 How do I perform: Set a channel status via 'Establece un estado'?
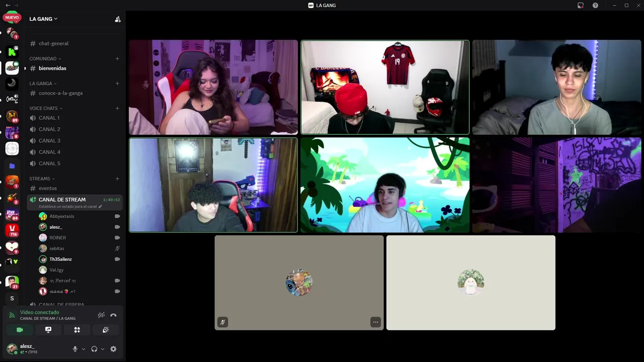(x=70, y=207)
